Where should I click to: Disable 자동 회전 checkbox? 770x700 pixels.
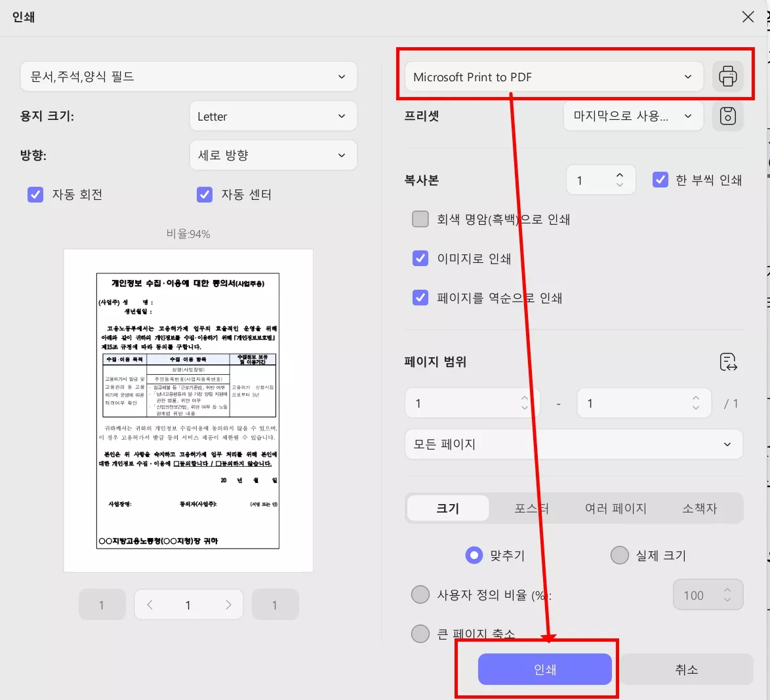pos(35,195)
